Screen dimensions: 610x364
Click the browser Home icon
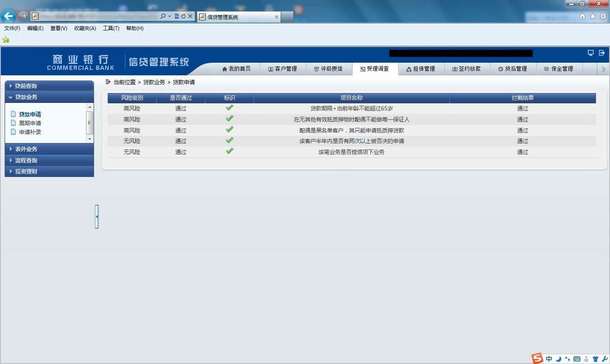point(582,16)
